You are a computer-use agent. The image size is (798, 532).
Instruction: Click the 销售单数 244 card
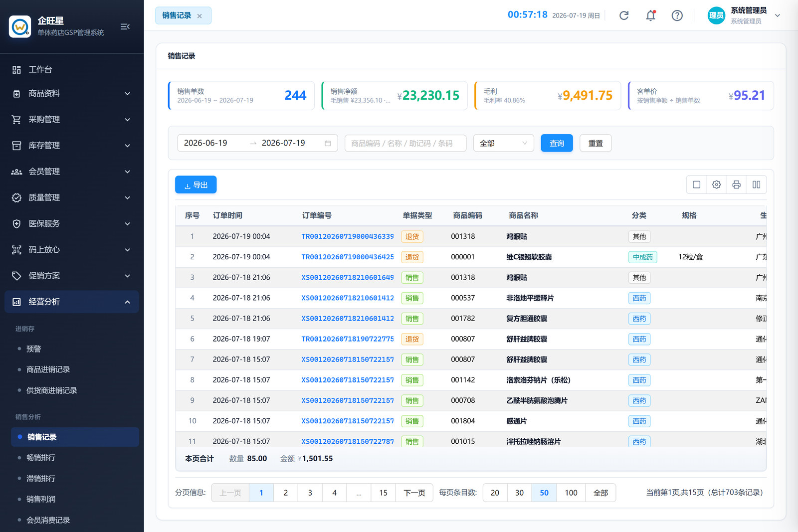point(241,95)
